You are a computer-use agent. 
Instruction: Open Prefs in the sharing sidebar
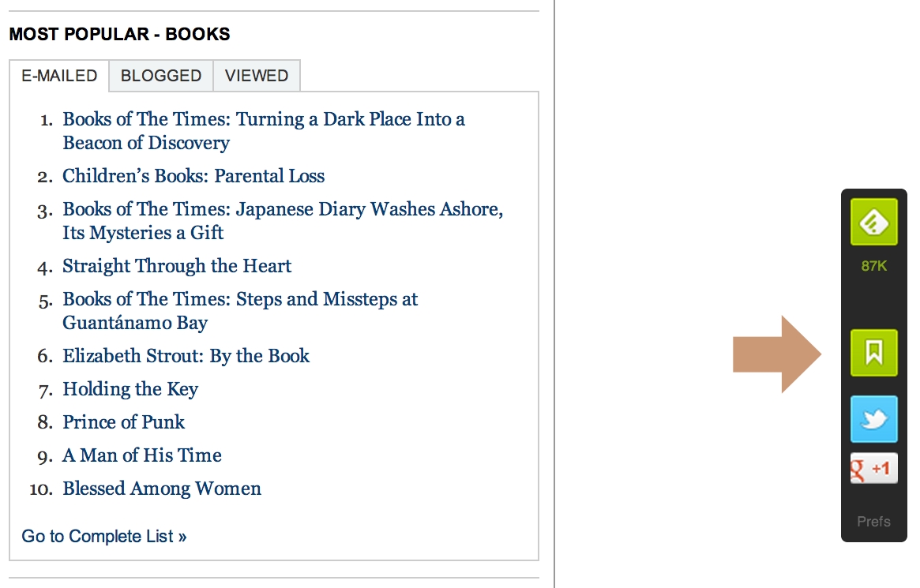873,522
